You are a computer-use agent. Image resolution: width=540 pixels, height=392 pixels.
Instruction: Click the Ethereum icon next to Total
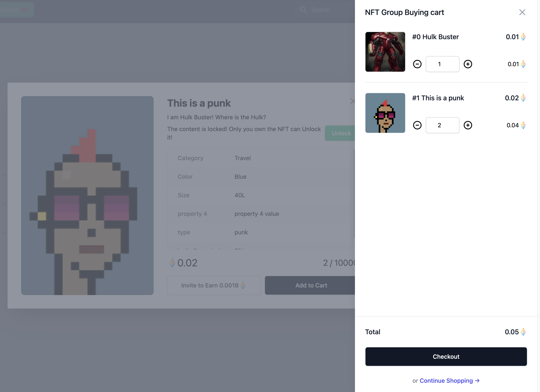pos(523,332)
